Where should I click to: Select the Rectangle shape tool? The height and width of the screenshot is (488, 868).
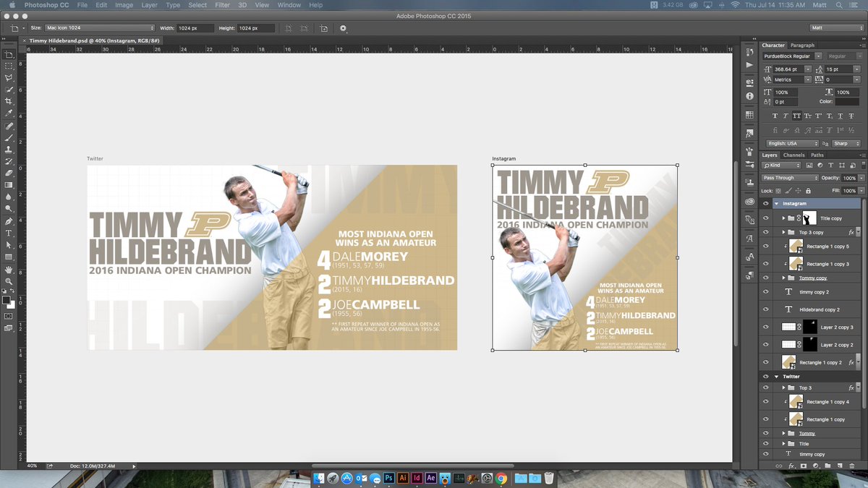point(9,257)
